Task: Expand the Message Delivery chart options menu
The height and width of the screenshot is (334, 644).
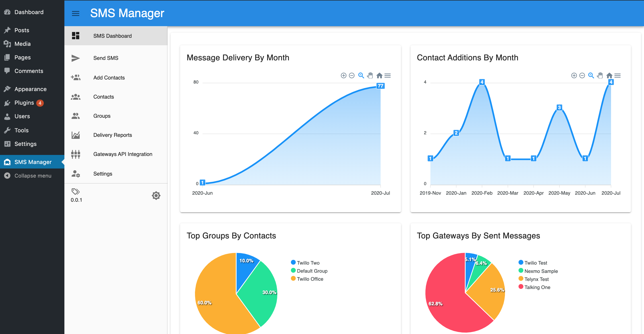Action: pos(388,75)
